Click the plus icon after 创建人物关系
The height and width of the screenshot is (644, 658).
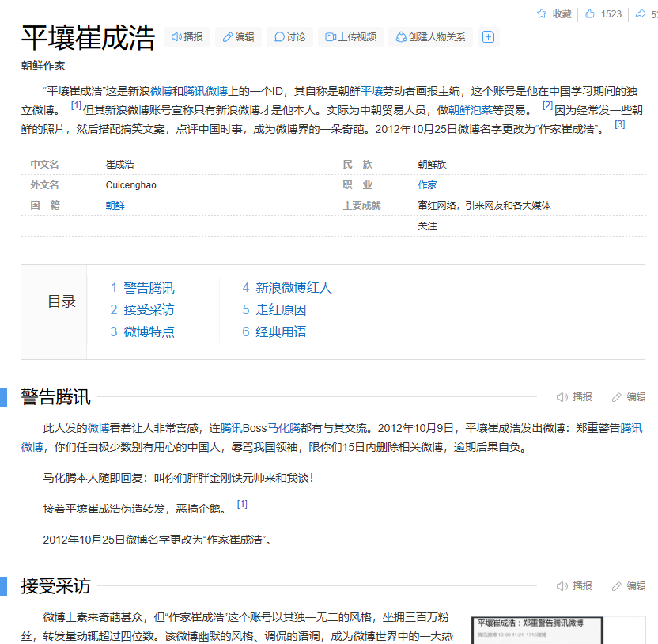[x=488, y=37]
